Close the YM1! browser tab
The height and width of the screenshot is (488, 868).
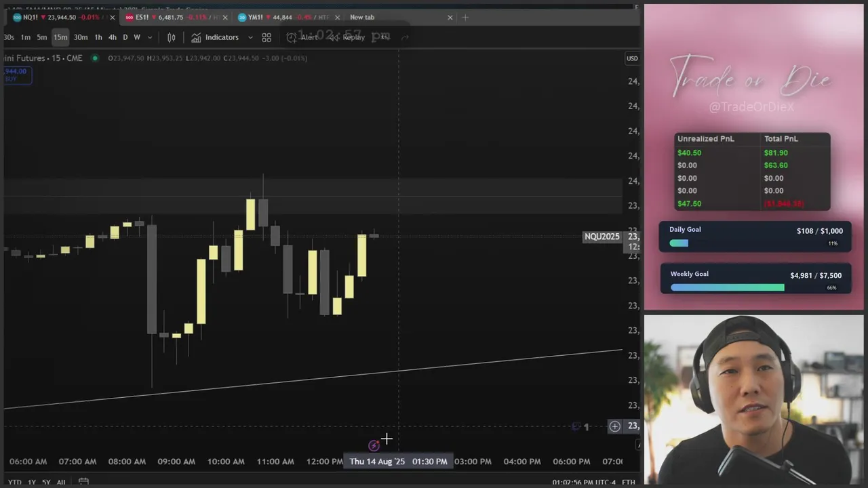(338, 18)
